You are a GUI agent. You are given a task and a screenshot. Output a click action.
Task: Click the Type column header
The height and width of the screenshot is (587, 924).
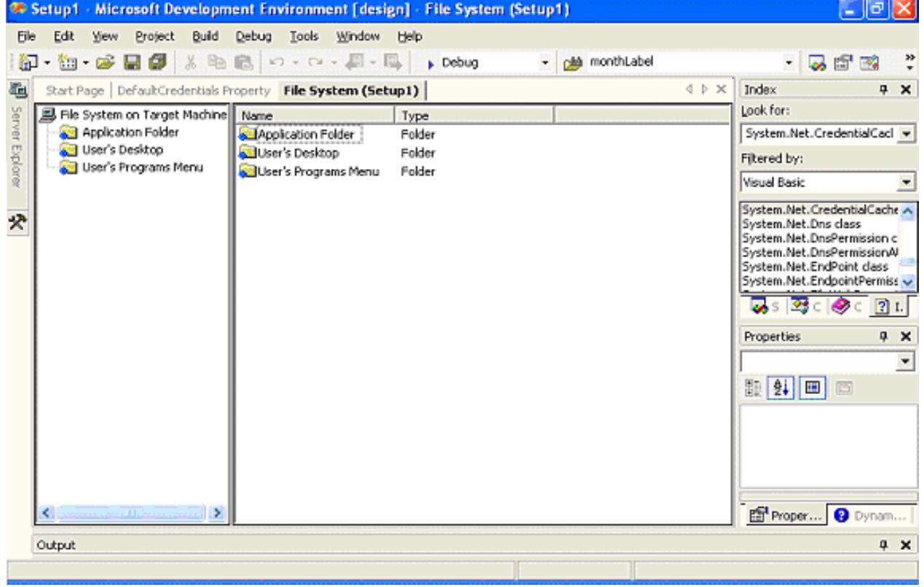[x=473, y=116]
